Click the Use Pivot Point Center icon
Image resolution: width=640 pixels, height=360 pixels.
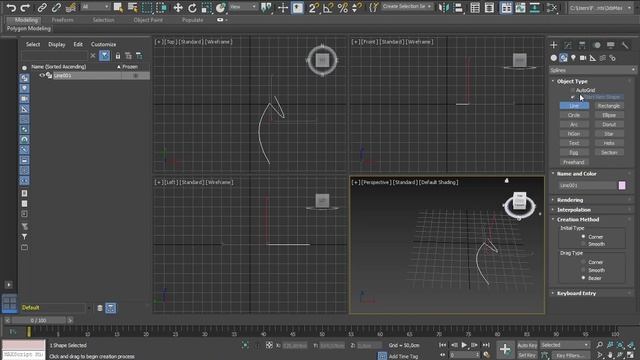(266, 7)
